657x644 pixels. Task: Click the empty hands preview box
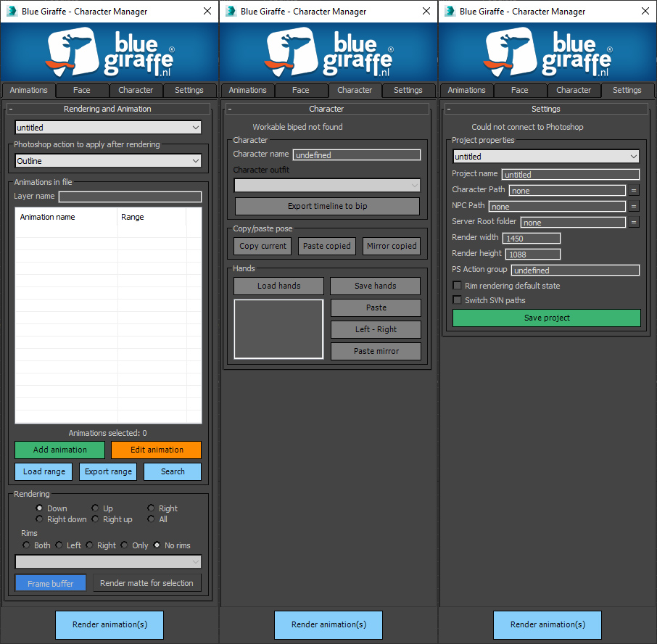[x=278, y=329]
